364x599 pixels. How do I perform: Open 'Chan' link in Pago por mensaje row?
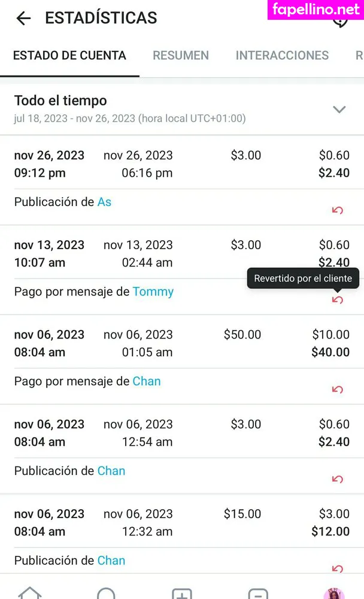(147, 381)
